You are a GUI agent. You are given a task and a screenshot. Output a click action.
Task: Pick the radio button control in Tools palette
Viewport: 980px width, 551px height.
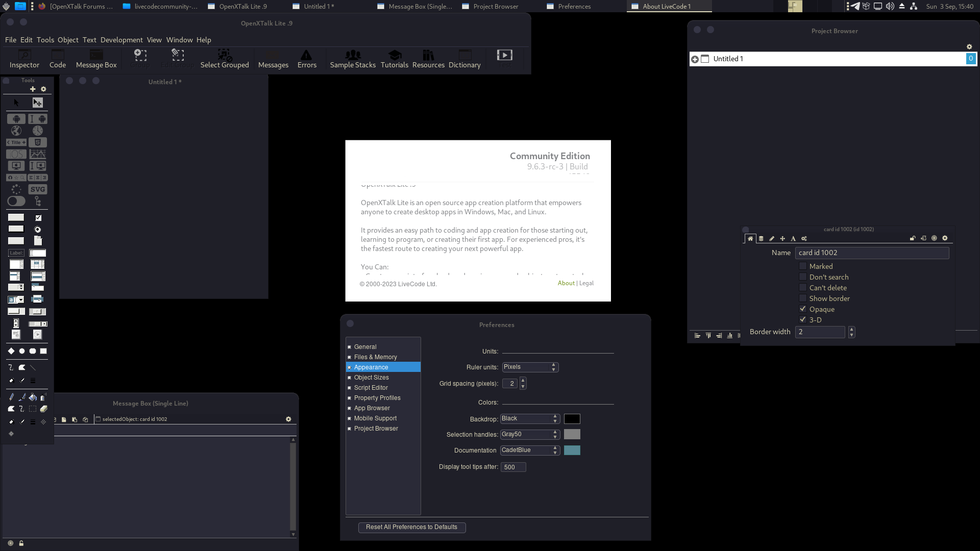tap(38, 230)
